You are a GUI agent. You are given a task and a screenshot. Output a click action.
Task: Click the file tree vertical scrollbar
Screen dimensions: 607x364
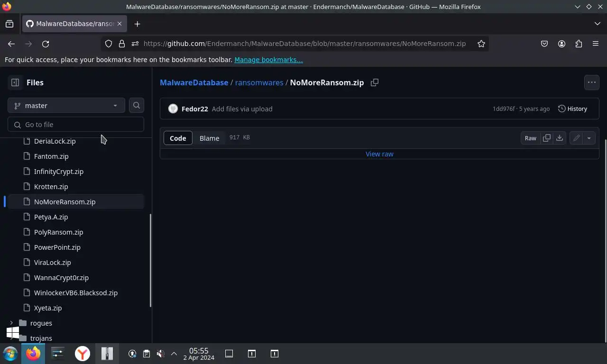point(151,260)
